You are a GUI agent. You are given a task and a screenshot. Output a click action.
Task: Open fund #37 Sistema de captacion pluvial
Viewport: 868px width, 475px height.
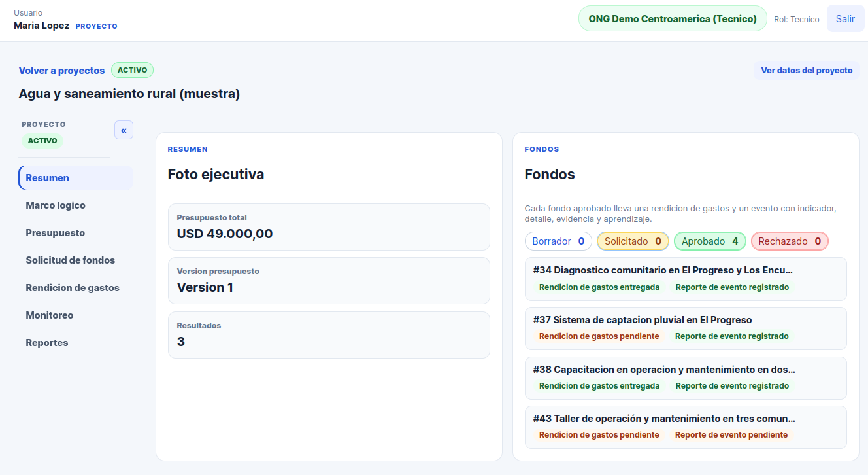point(686,328)
